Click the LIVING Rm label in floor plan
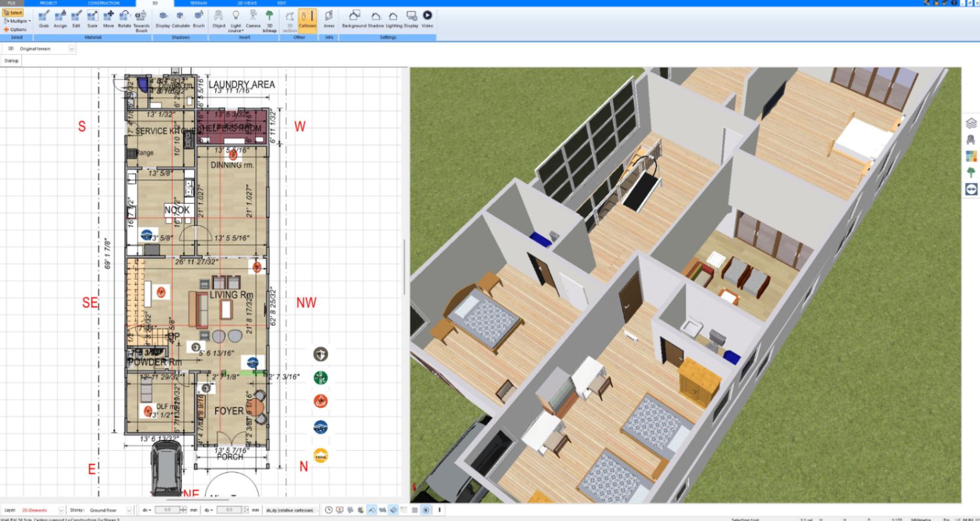Screen dimensions: 980x521 click(231, 295)
